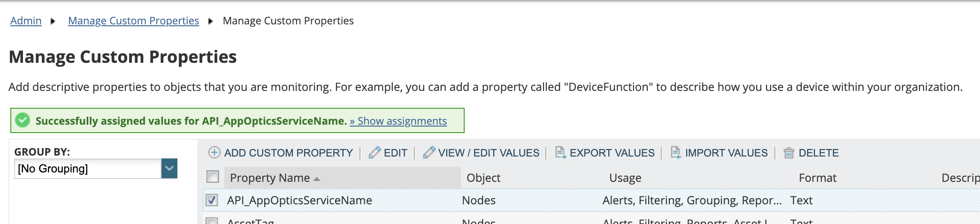Click the Add Custom Property plus icon
Screen dimensions: 980x224
(214, 153)
